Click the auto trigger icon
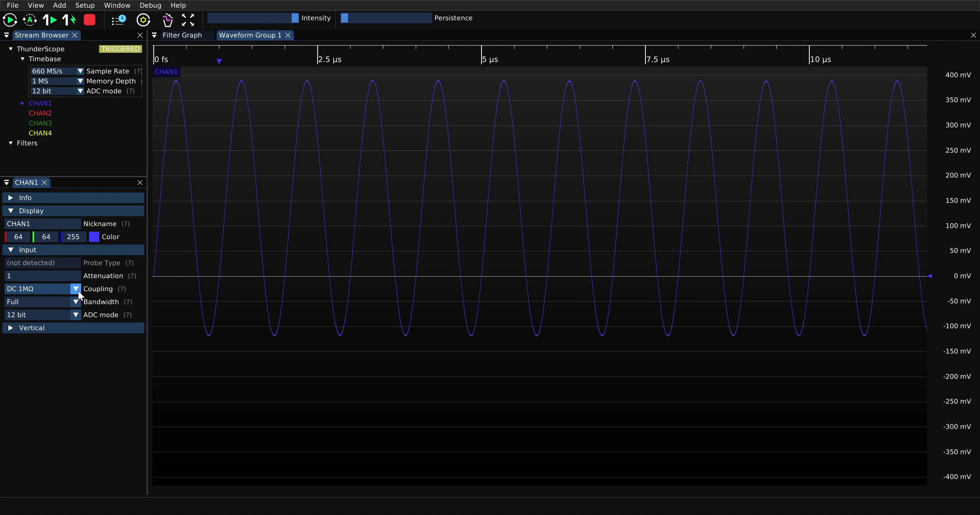This screenshot has height=515, width=980. 30,20
